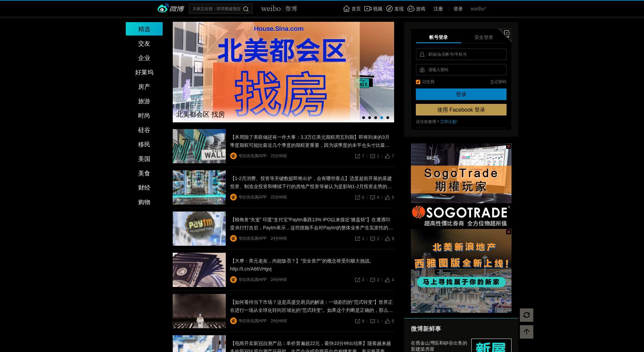This screenshot has width=644, height=352.
Task: Like the Paytm post
Action: tap(387, 239)
